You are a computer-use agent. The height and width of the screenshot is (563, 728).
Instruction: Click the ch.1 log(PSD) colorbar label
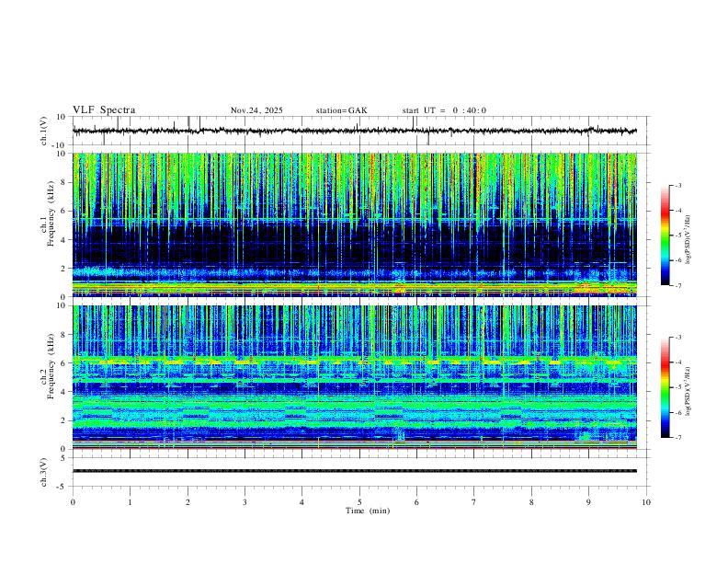pyautogui.click(x=688, y=240)
